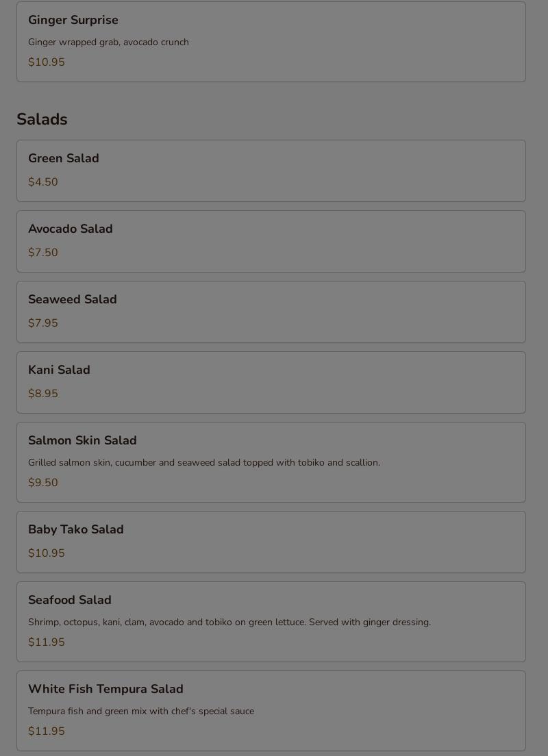This screenshot has height=756, width=548.
Task: Click the tempura fish and green mix description
Action: (x=141, y=711)
